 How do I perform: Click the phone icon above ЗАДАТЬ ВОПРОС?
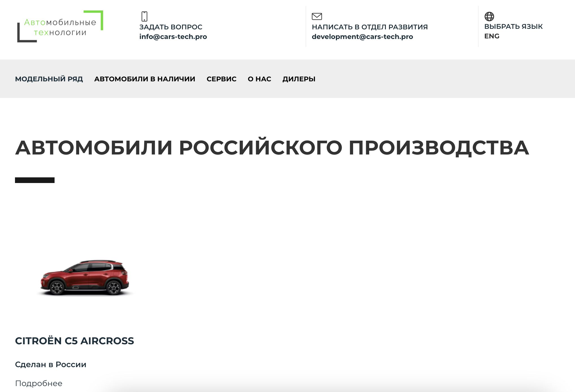pos(144,16)
